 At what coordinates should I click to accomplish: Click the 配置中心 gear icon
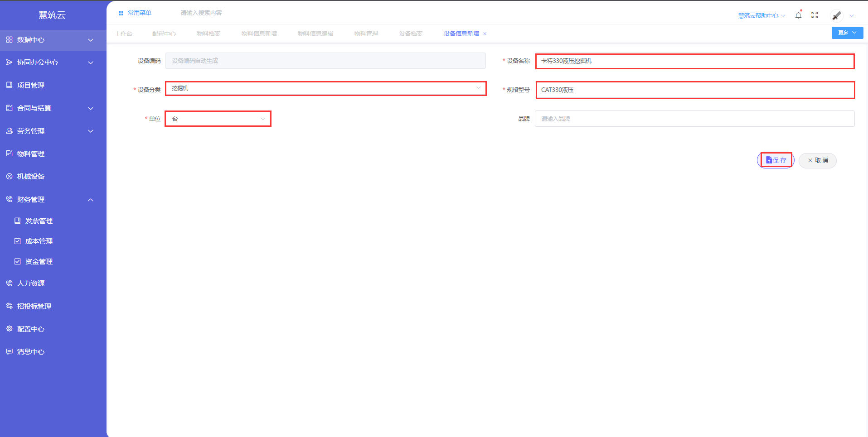point(9,329)
